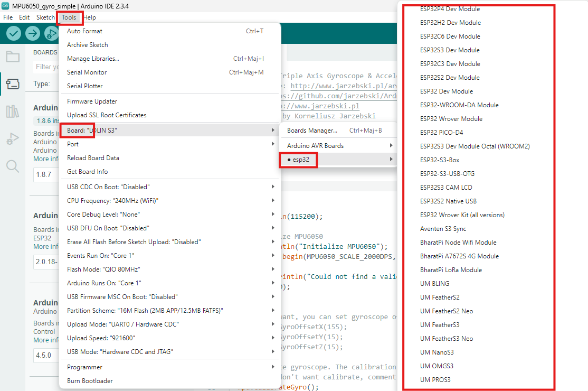Expand Flash Mode QIO 80MHz option
This screenshot has width=588, height=391.
(170, 269)
